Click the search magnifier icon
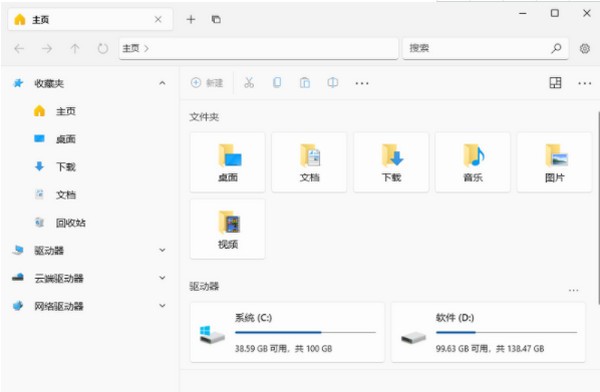The height and width of the screenshot is (392, 600). pyautogui.click(x=556, y=48)
